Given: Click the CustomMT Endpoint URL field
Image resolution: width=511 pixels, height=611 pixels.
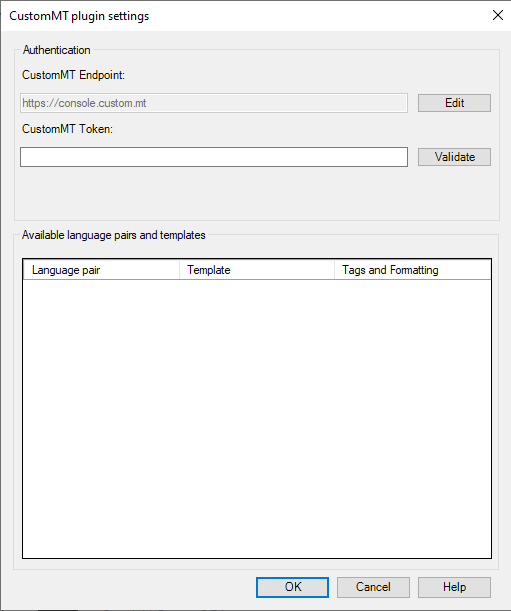Looking at the screenshot, I should pyautogui.click(x=214, y=103).
